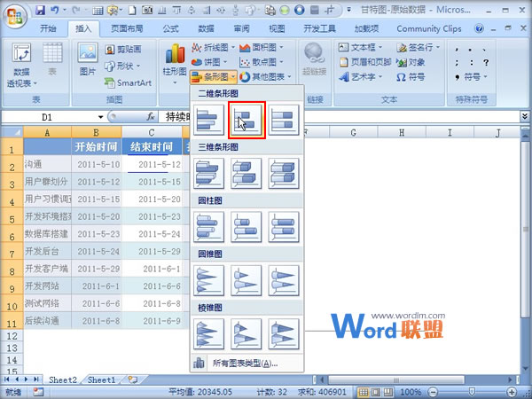
Task: Select the Clustered Horizontal Cone chart
Action: click(x=208, y=280)
